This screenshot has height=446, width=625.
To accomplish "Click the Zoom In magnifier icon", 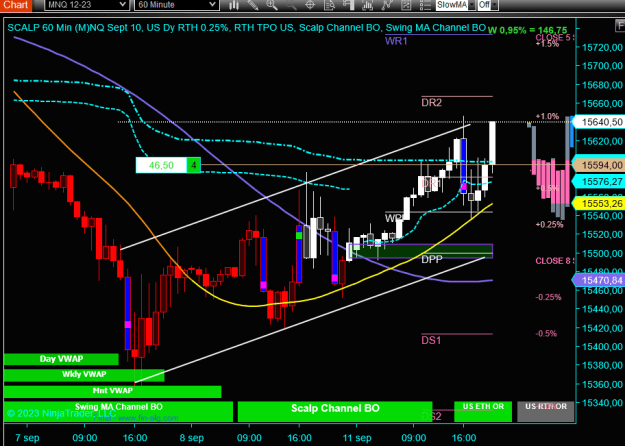I will [272, 5].
